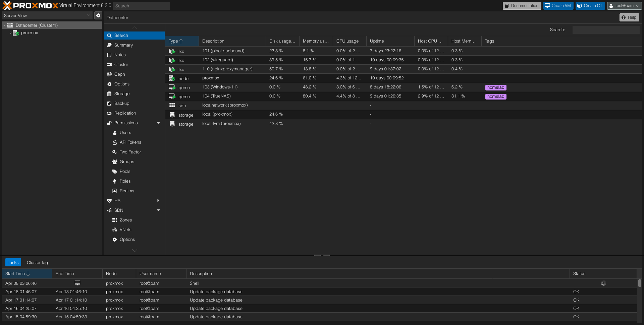Select the Apr 18 01:46:07 task row
644x325 pixels.
pyautogui.click(x=319, y=291)
